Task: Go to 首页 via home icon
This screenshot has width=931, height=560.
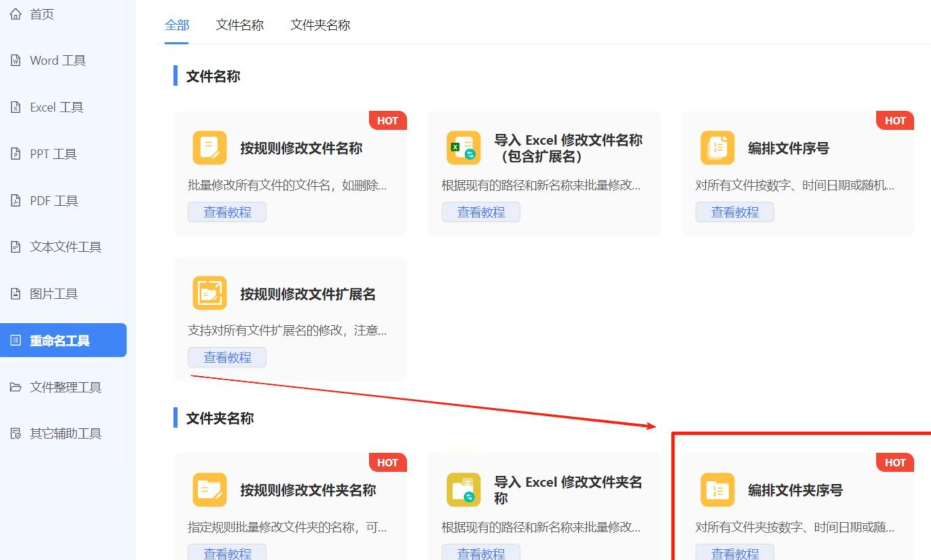Action: click(x=16, y=14)
